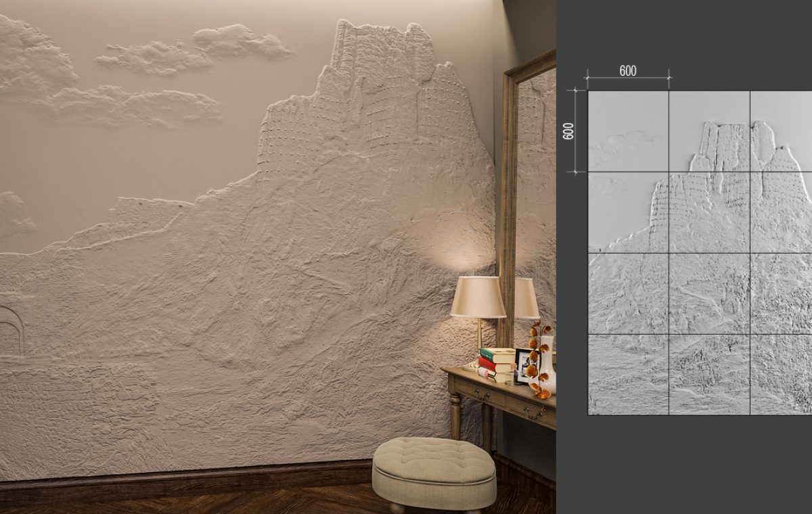Select the top-middle tile with fortress peak

click(x=708, y=131)
